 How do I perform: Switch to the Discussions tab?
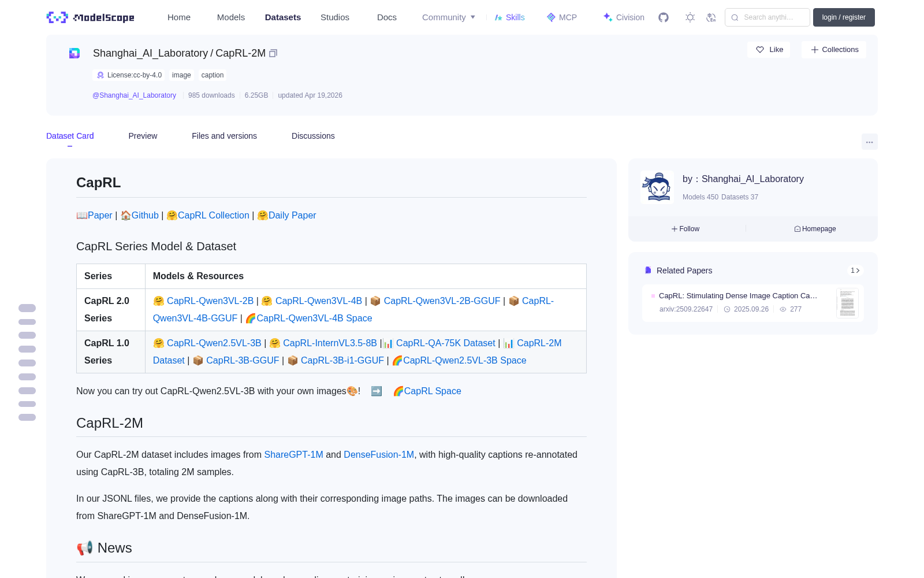point(313,136)
